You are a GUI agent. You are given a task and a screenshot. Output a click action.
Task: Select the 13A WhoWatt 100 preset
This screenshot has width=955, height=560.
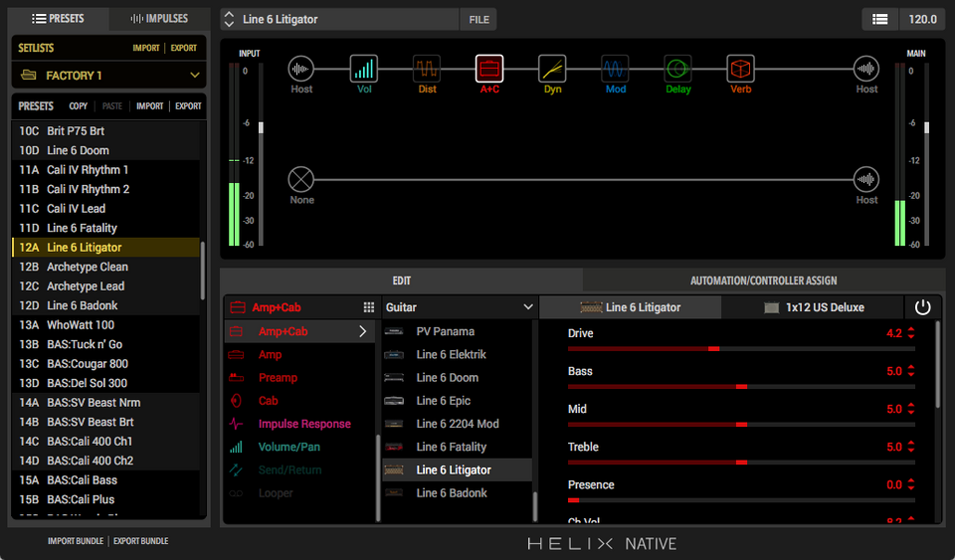tap(81, 325)
